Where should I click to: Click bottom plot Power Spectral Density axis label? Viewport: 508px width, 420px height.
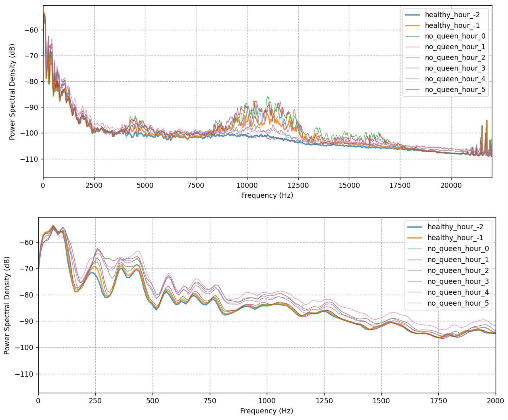pyautogui.click(x=7, y=305)
